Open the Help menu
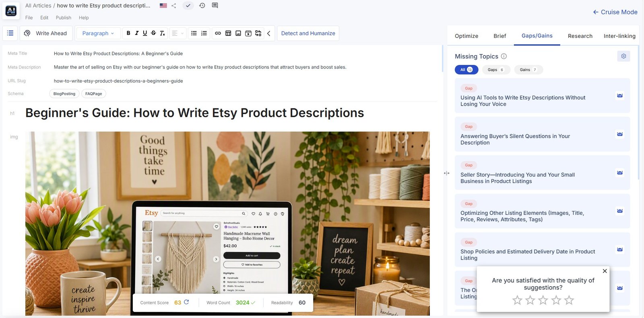The image size is (644, 318). click(x=84, y=18)
